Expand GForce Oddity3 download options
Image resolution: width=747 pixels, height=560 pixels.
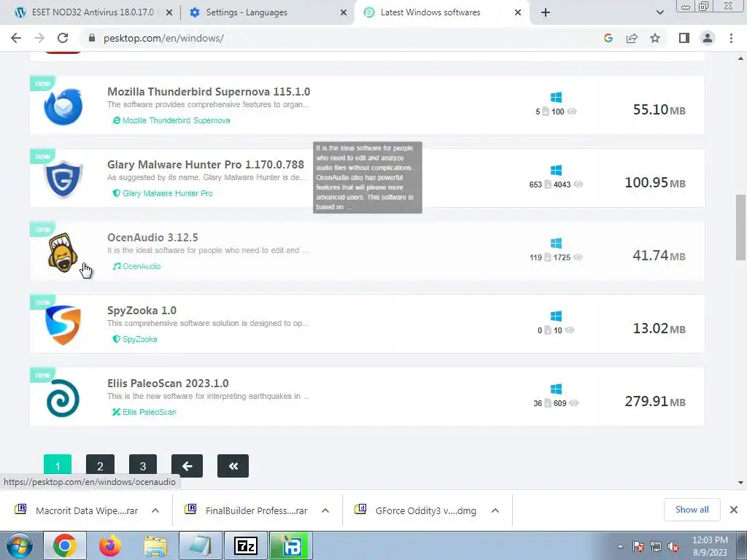pos(495,510)
